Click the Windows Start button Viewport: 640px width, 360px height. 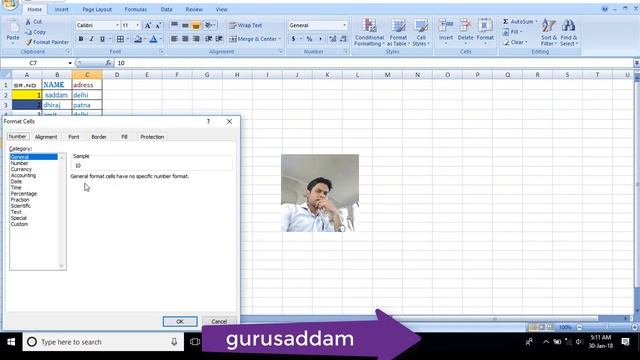[11, 342]
